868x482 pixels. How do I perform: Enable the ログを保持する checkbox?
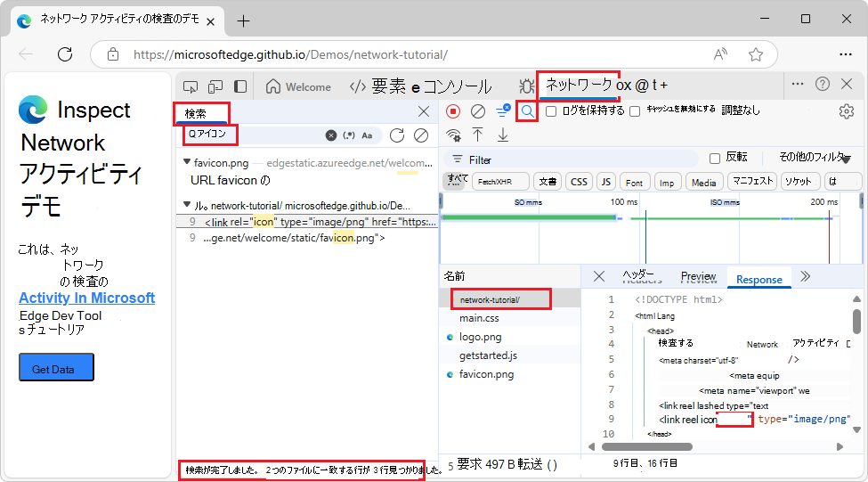click(x=551, y=111)
